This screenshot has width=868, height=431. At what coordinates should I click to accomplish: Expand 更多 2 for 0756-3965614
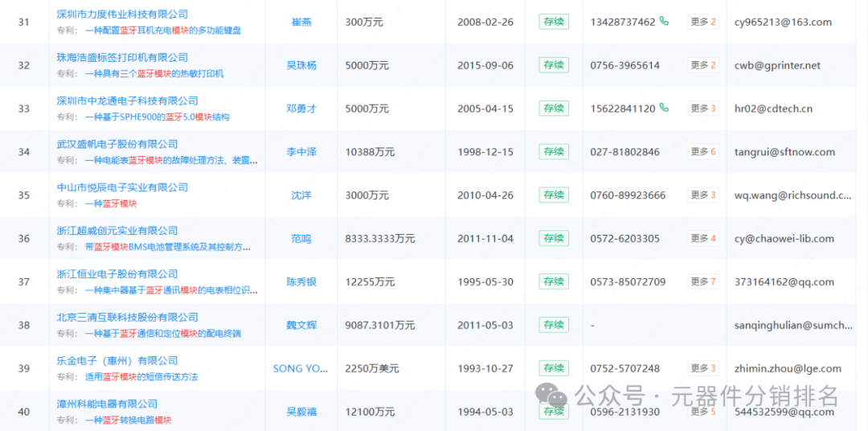click(x=703, y=65)
